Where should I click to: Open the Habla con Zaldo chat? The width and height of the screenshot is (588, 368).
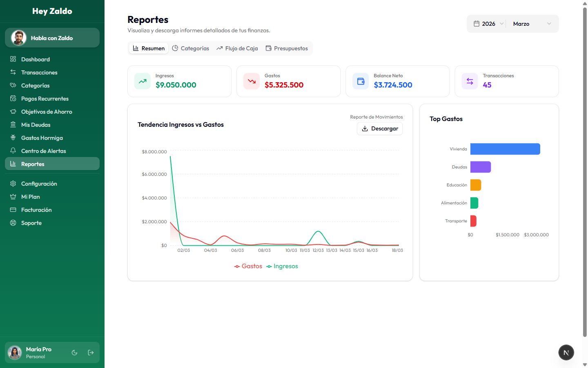pos(52,38)
